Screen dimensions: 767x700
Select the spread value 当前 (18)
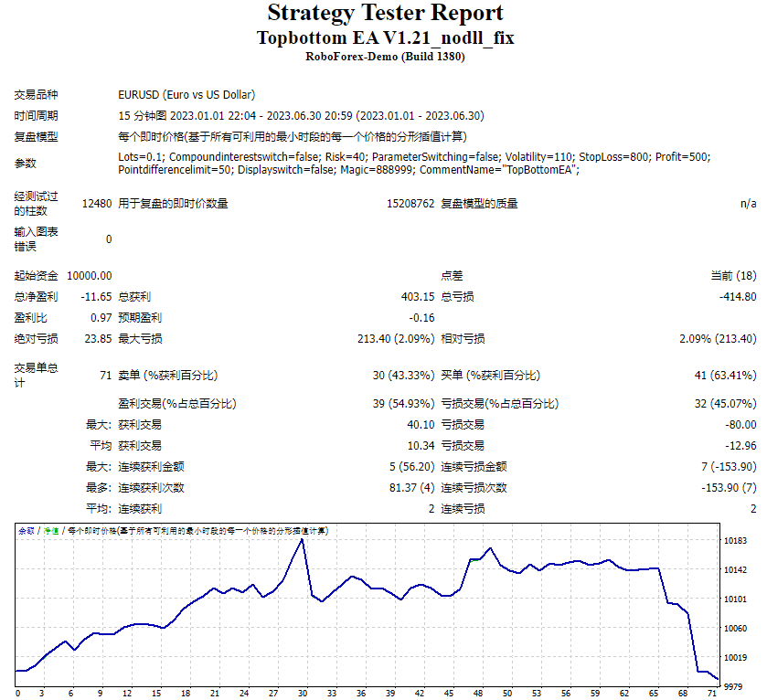tap(733, 275)
